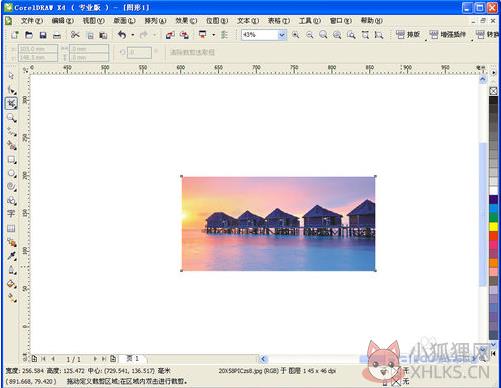This screenshot has width=501, height=388.
Task: Click horizontal scrollbar left arrow
Action: tap(263, 359)
